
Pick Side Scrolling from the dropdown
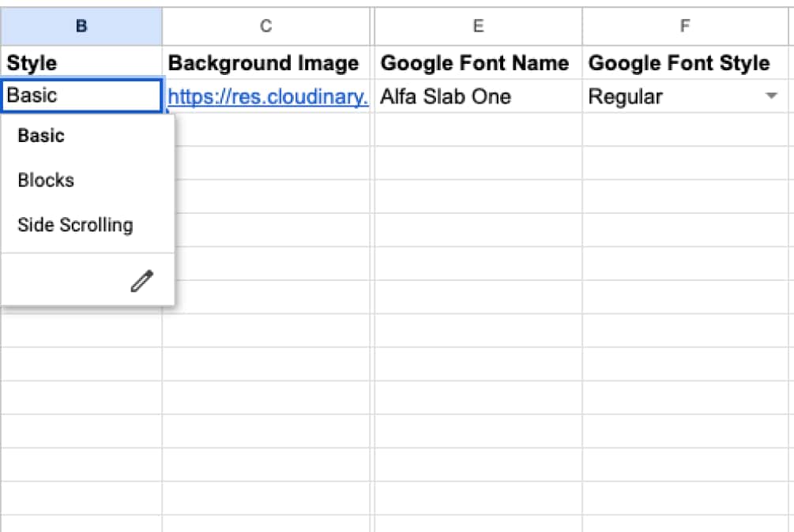click(x=75, y=225)
